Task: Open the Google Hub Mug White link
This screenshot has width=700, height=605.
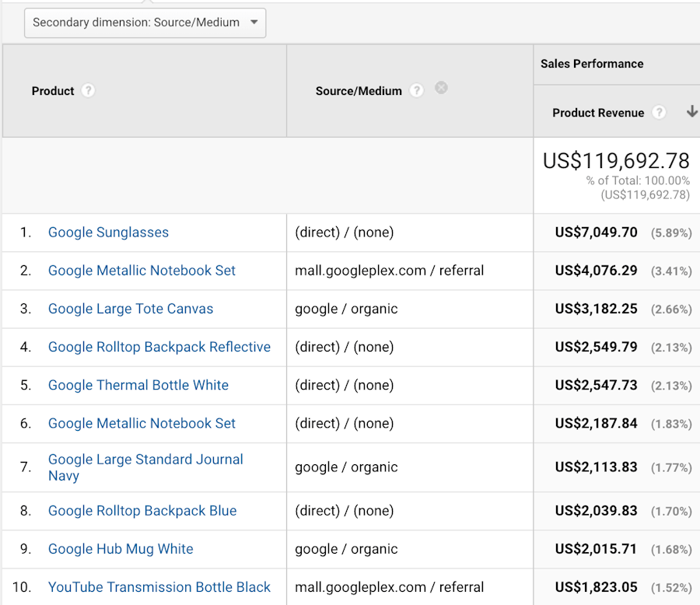Action: point(121,549)
